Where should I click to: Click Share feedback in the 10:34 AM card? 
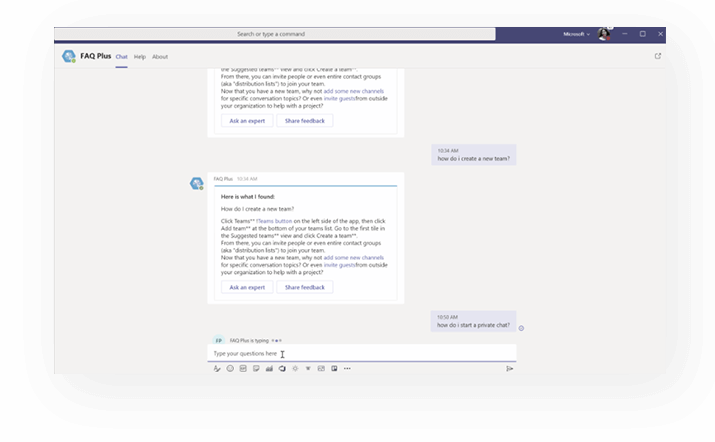(305, 287)
